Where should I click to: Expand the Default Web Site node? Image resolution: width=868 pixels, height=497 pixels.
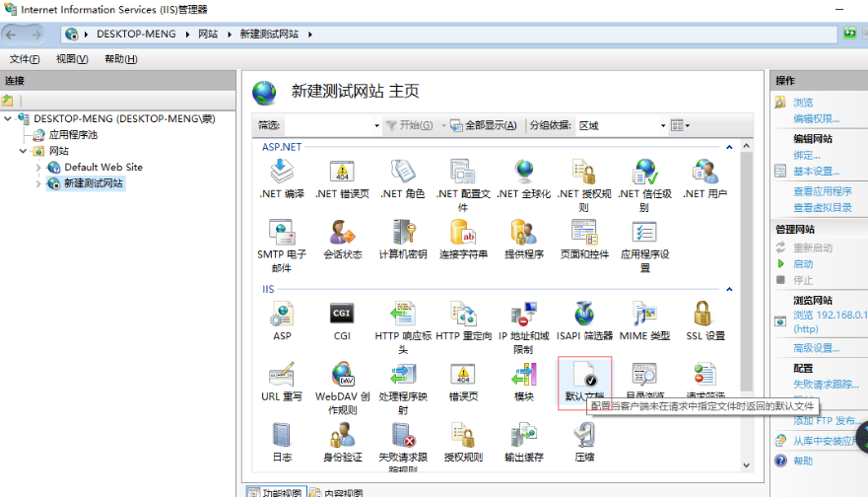[x=38, y=168]
